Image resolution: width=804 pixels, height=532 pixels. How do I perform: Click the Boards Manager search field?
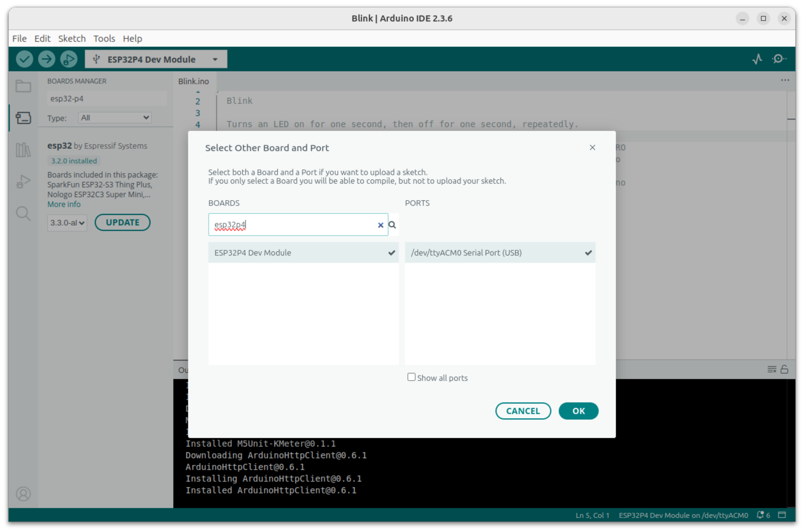[107, 99]
